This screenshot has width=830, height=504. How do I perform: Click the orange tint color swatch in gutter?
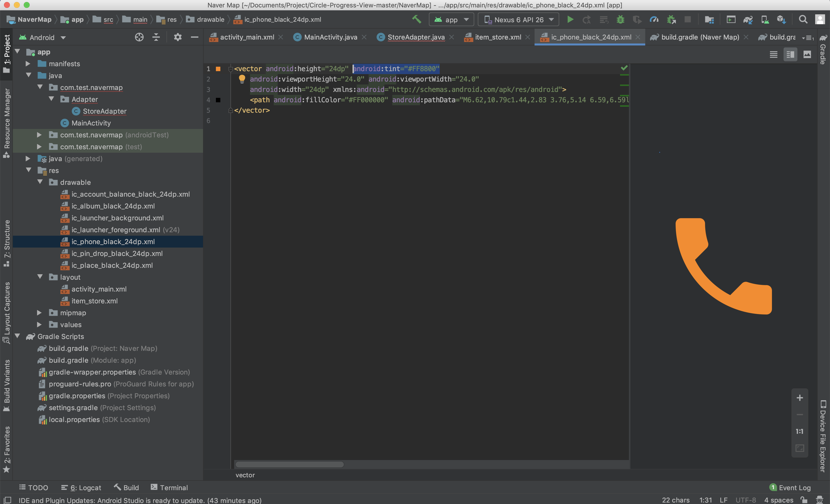pyautogui.click(x=218, y=69)
